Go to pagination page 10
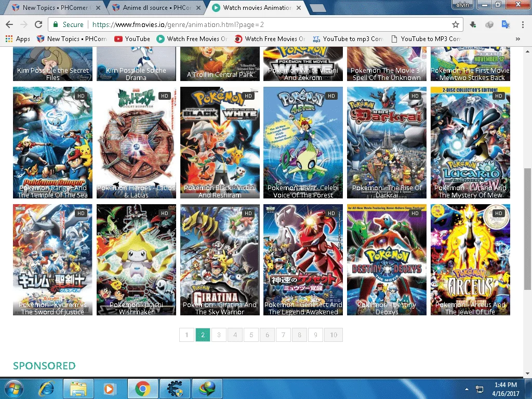The image size is (532, 399). point(334,335)
